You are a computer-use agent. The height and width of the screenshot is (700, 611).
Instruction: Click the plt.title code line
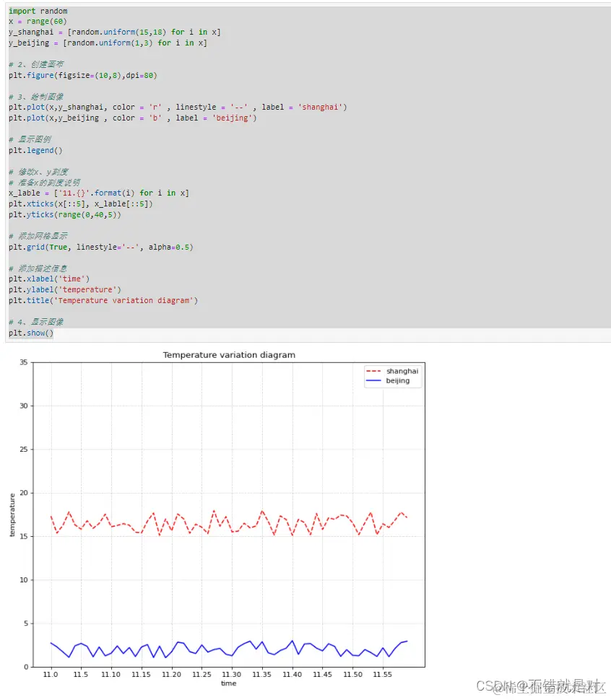[103, 300]
